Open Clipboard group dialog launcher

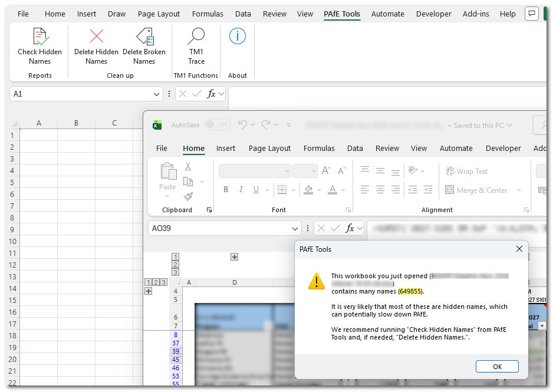(x=209, y=210)
